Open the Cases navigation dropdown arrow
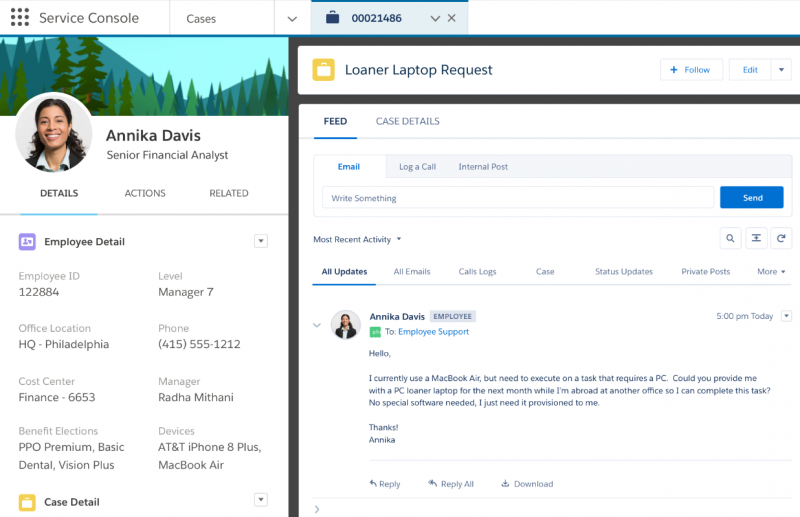Viewport: 800px width, 517px height. [x=292, y=19]
